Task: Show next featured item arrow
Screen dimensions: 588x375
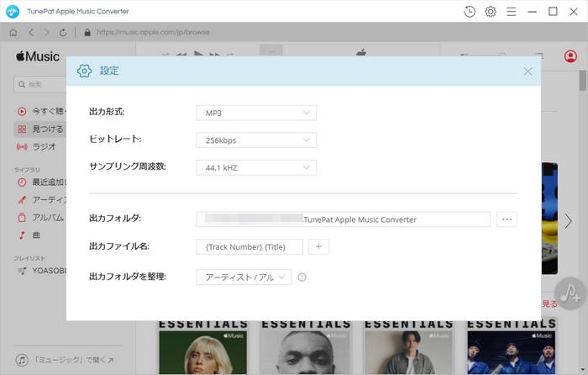Action: pyautogui.click(x=568, y=221)
